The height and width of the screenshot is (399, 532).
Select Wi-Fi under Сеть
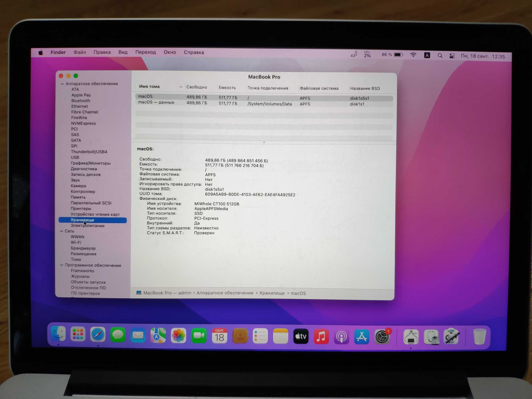point(76,242)
